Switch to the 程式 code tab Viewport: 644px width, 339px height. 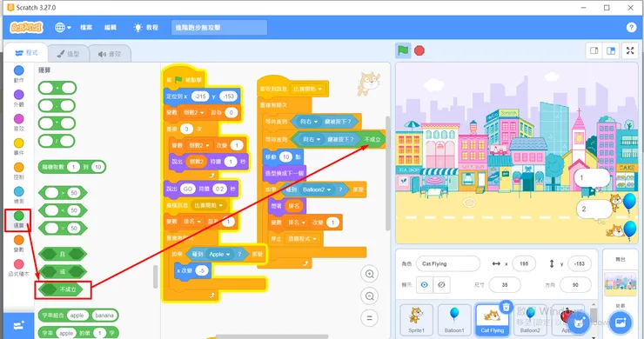tap(26, 53)
